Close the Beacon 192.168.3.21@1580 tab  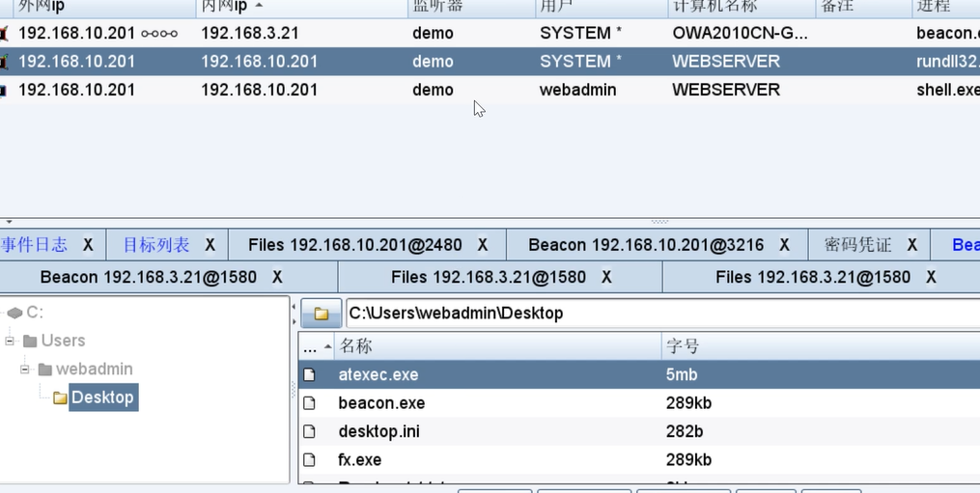(277, 278)
